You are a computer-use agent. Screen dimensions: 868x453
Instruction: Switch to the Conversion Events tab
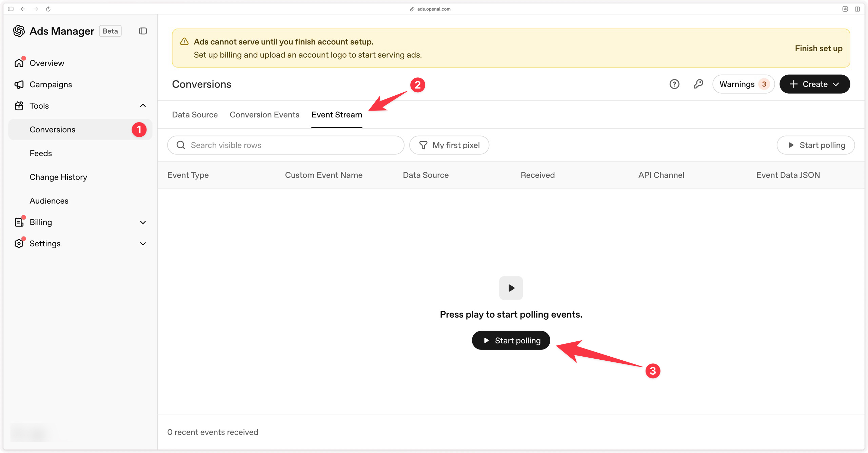pos(264,115)
